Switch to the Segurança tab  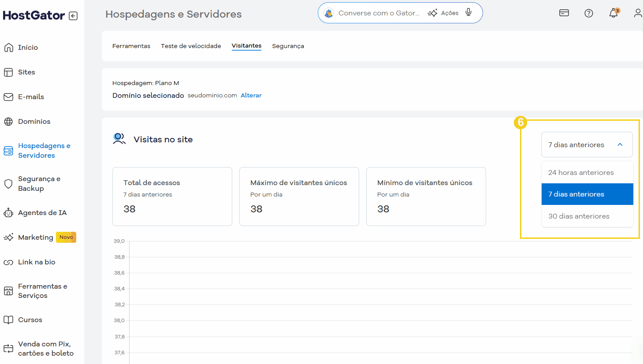pyautogui.click(x=288, y=45)
